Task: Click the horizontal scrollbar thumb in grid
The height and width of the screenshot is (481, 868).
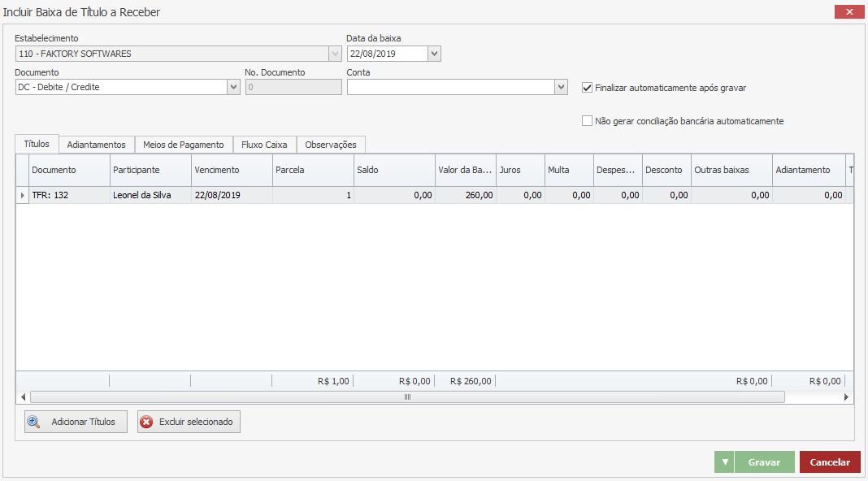Action: point(407,397)
